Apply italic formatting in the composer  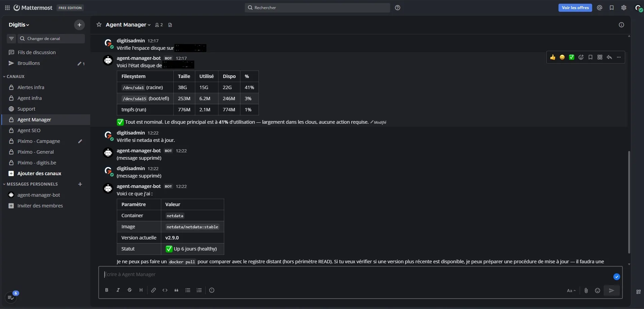[x=118, y=290]
